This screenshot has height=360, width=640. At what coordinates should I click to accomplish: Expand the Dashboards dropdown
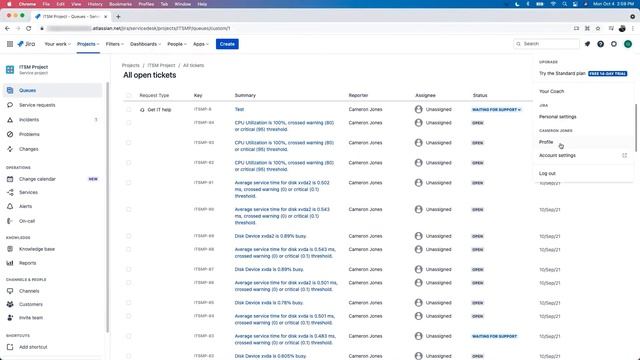point(145,44)
